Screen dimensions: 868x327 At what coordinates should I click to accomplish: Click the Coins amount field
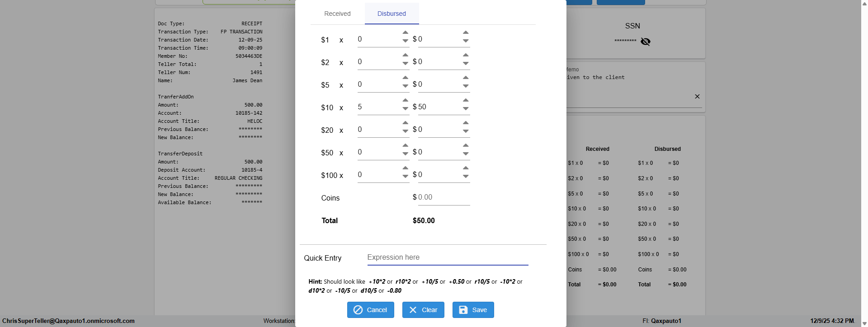443,197
